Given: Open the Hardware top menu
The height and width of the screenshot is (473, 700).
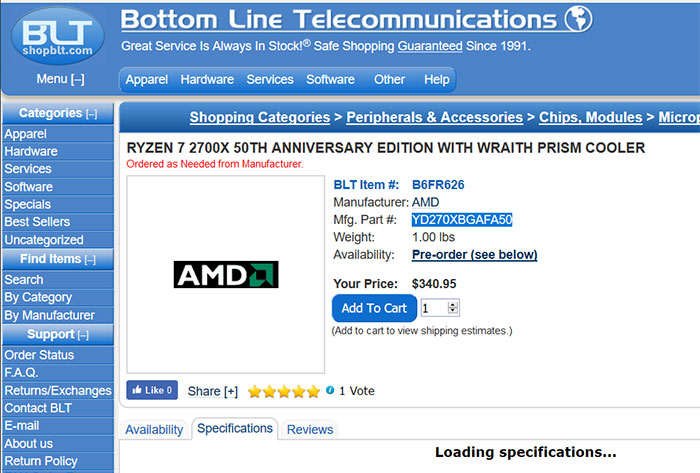Looking at the screenshot, I should click(207, 79).
